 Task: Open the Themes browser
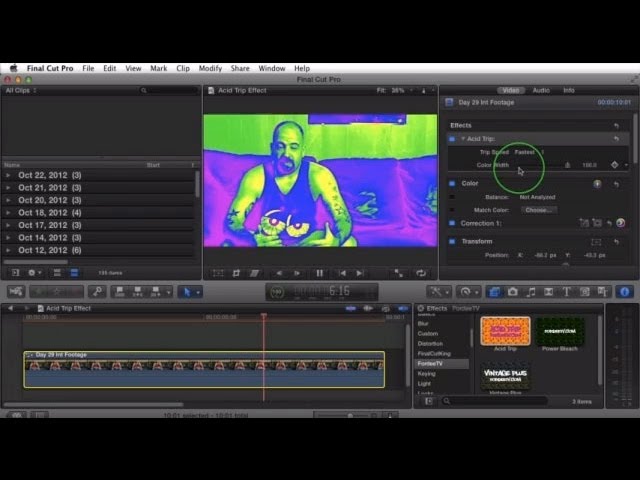click(x=602, y=292)
